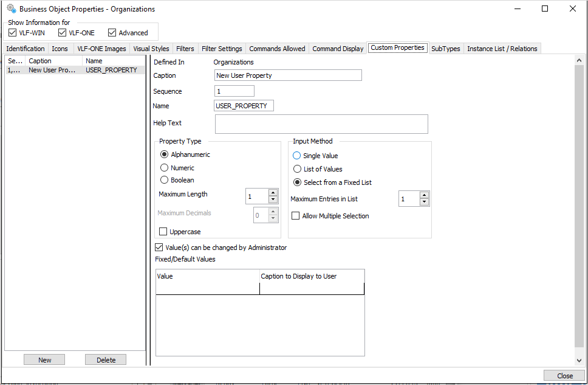Click the vertical scrollbar thumb
588x385 pixels.
click(579, 206)
